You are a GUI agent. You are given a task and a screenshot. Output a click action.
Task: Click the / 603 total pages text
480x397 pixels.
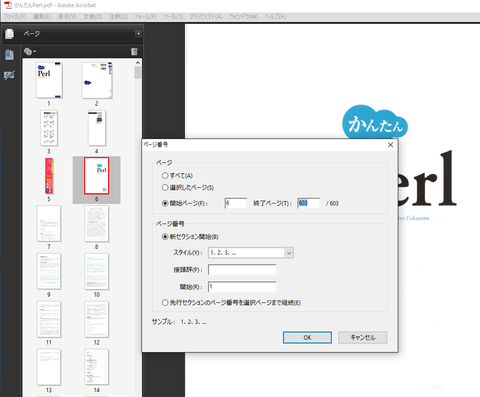[332, 203]
